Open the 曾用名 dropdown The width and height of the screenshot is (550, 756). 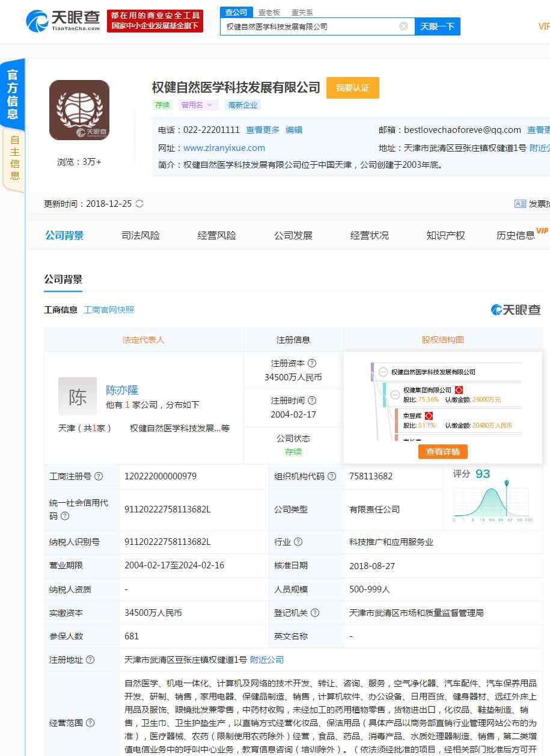coord(198,105)
